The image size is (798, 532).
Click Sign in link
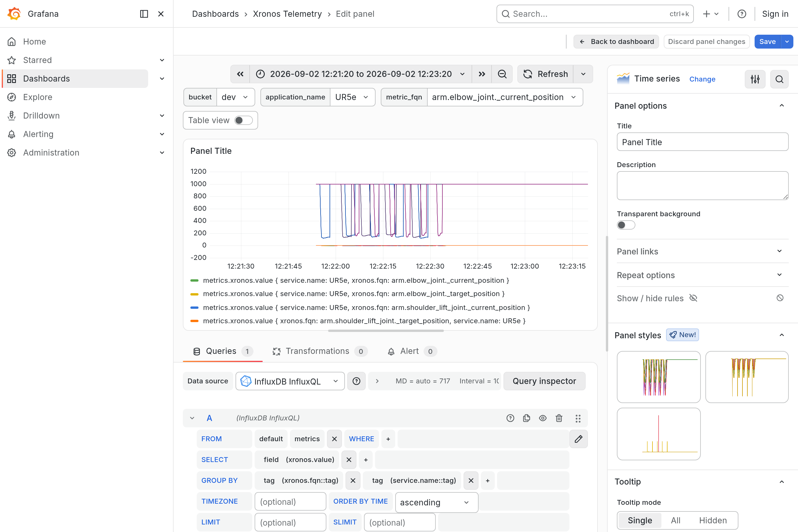tap(775, 14)
